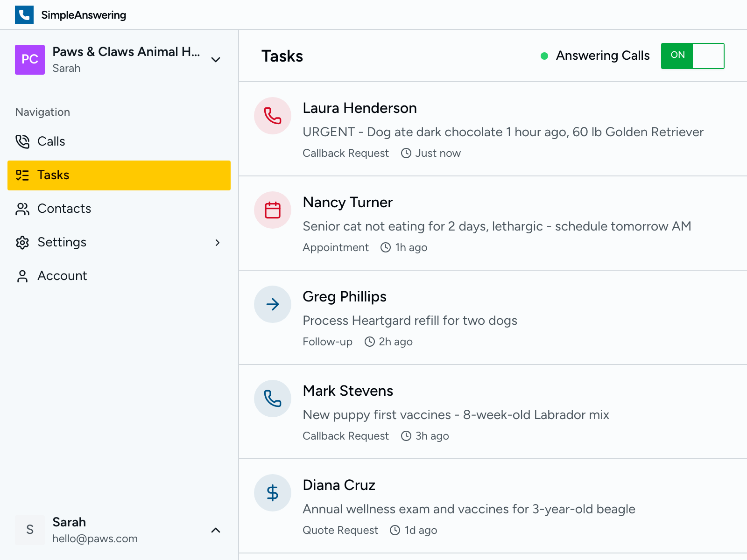
Task: Open Laura Henderson's urgent task
Action: pos(502,132)
